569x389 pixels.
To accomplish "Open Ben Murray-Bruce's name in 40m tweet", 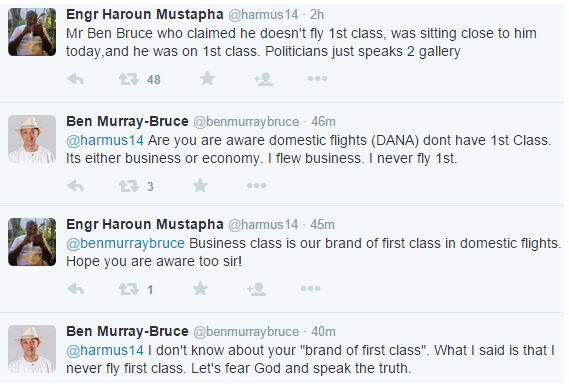I will (x=127, y=331).
